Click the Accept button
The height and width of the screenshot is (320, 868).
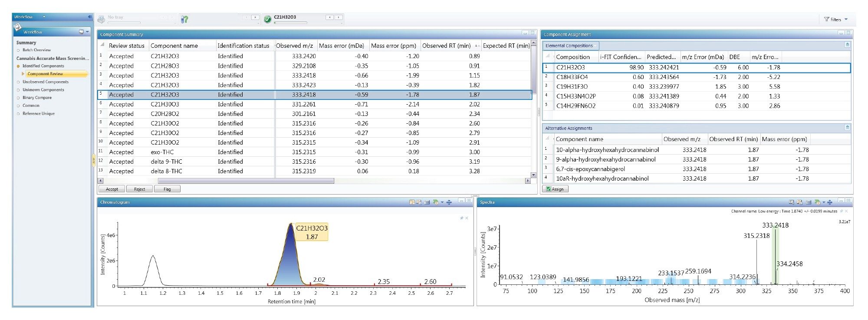click(x=112, y=189)
